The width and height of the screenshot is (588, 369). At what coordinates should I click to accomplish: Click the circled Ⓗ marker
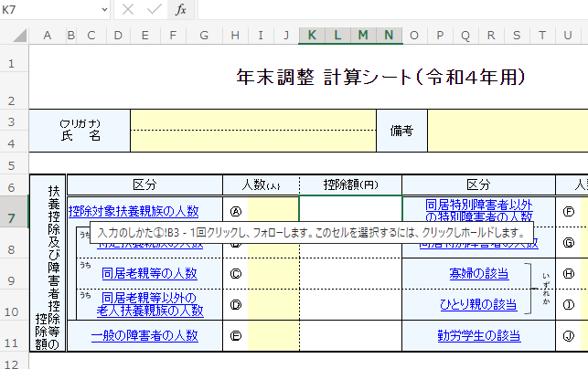pyautogui.click(x=569, y=274)
